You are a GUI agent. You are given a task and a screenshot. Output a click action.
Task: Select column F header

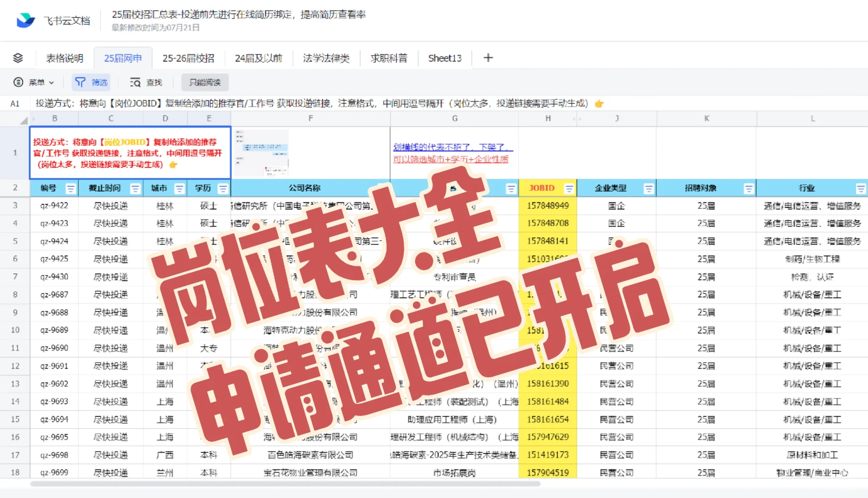311,119
